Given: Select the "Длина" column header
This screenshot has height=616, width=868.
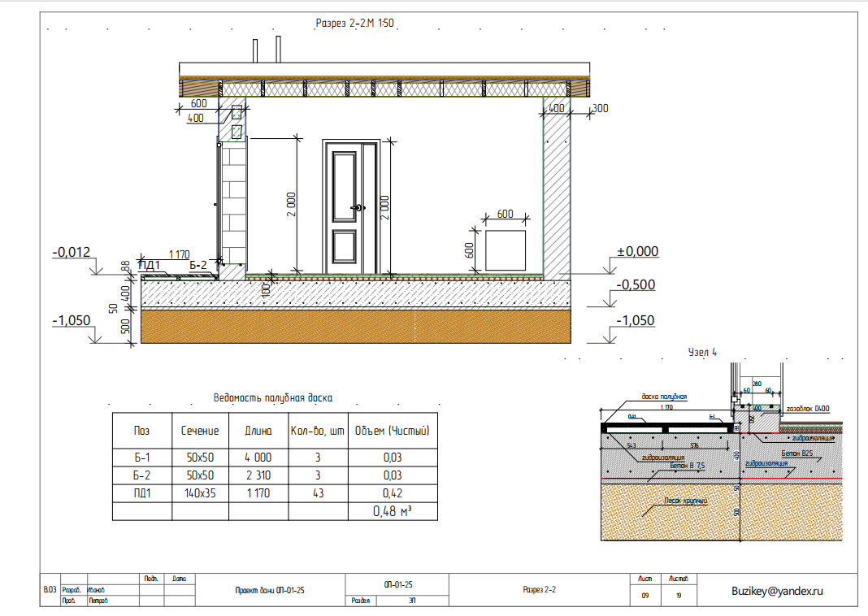Looking at the screenshot, I should click(258, 431).
